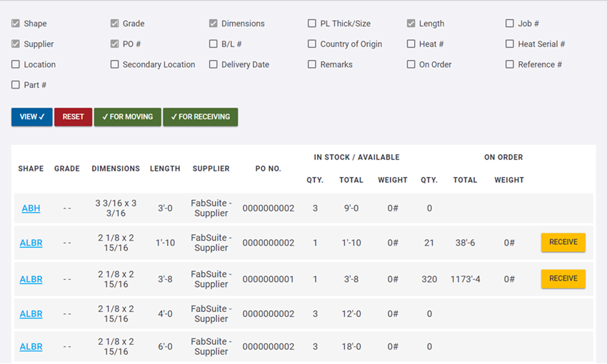Check the Heat # column option
607x364 pixels.
(x=411, y=44)
